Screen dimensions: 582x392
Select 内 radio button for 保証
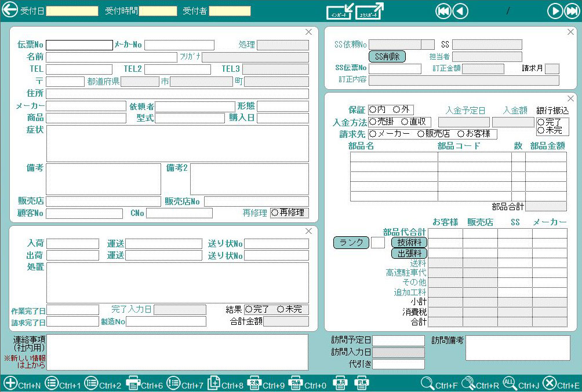(373, 110)
